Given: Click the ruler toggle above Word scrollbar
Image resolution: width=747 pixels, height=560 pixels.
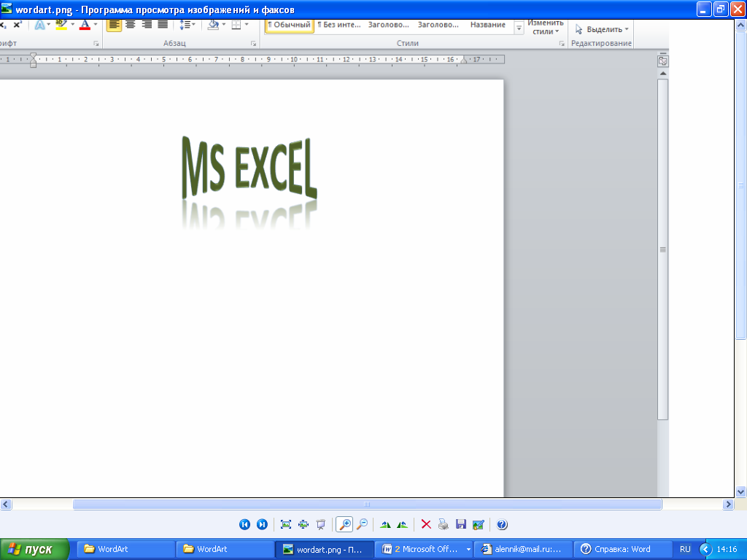Looking at the screenshot, I should [662, 61].
